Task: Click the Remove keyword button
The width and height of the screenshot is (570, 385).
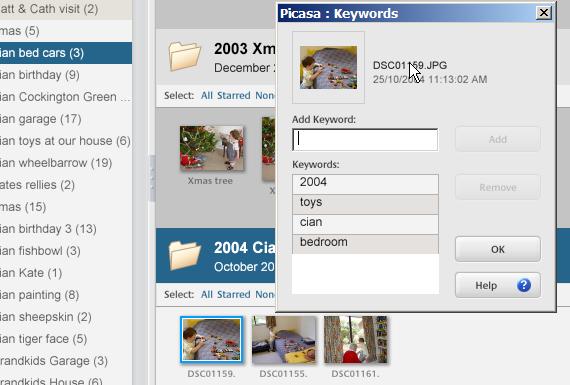Action: tap(498, 187)
